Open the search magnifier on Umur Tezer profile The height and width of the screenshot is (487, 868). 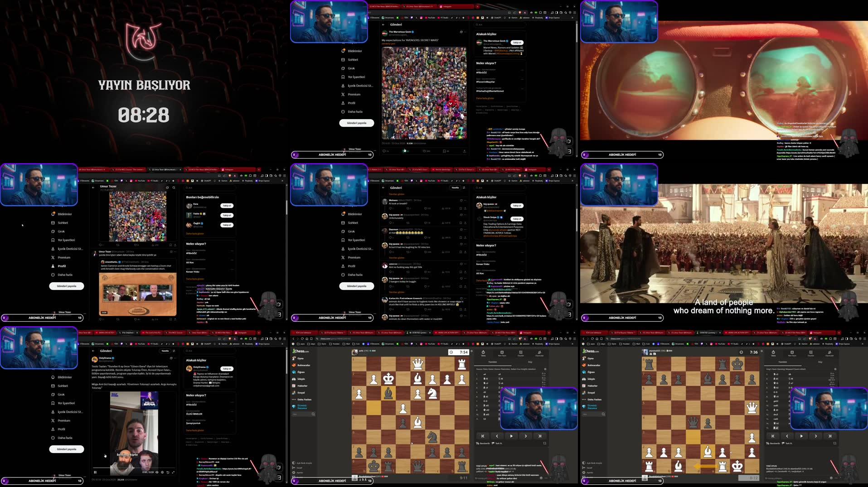[x=174, y=187]
